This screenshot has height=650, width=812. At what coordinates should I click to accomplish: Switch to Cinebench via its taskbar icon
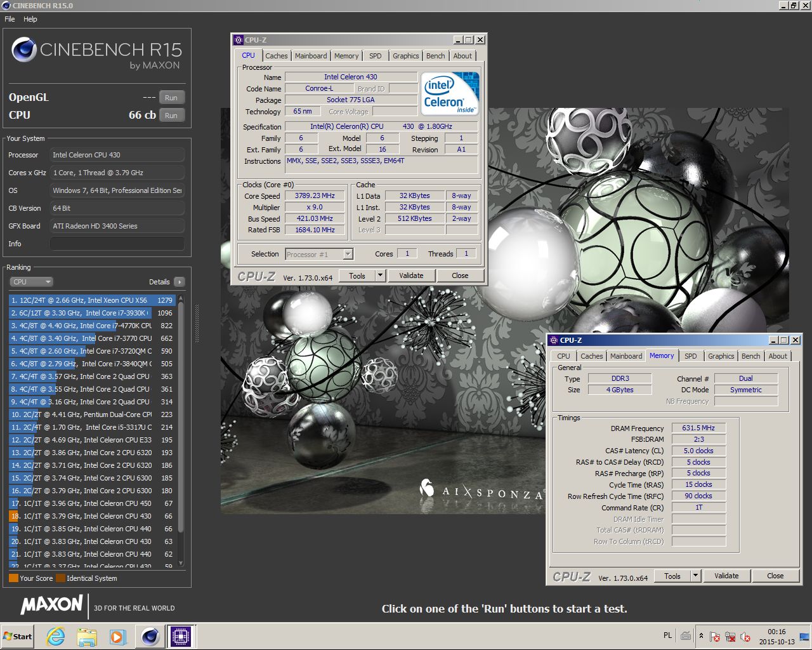(150, 636)
